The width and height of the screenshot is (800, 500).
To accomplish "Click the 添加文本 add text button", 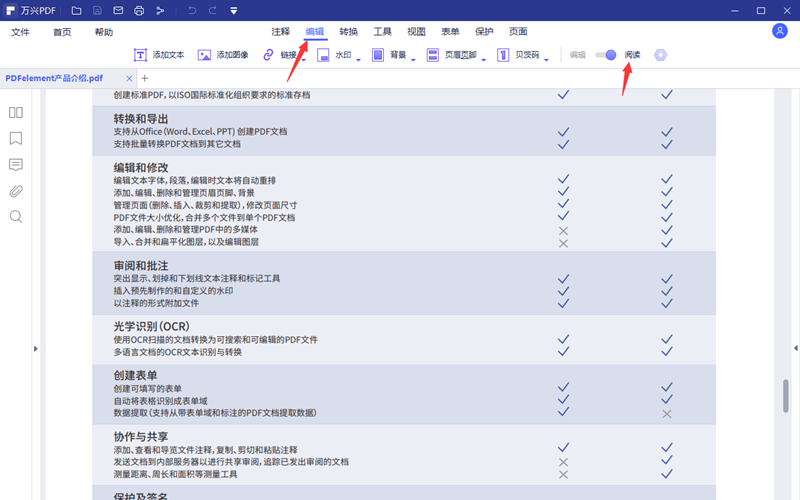I will click(158, 55).
